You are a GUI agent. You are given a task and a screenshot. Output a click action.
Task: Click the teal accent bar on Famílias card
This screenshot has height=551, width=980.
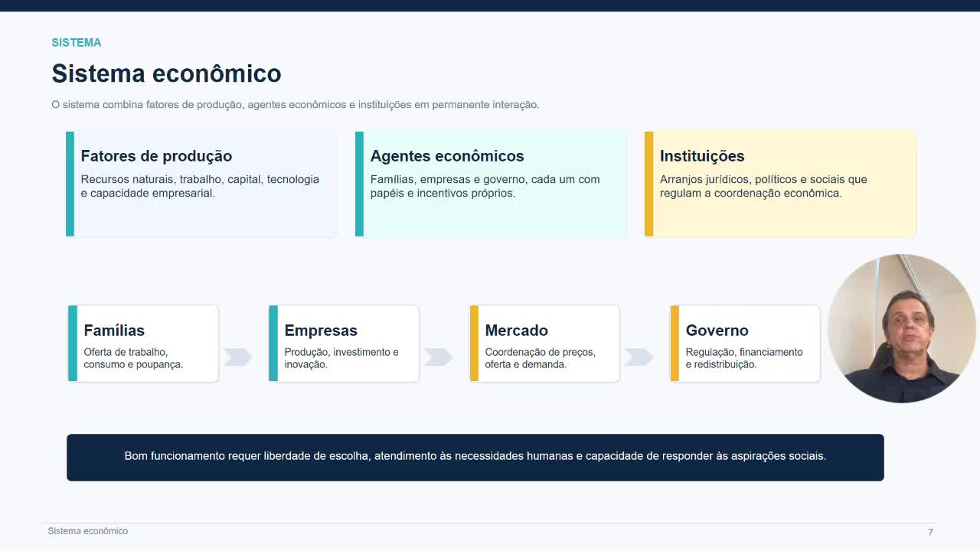click(x=73, y=344)
